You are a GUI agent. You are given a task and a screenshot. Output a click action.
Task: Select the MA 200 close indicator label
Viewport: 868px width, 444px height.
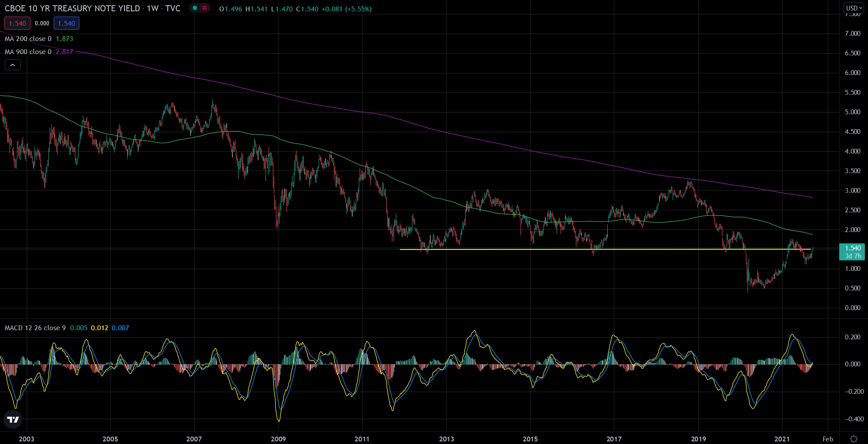[28, 39]
